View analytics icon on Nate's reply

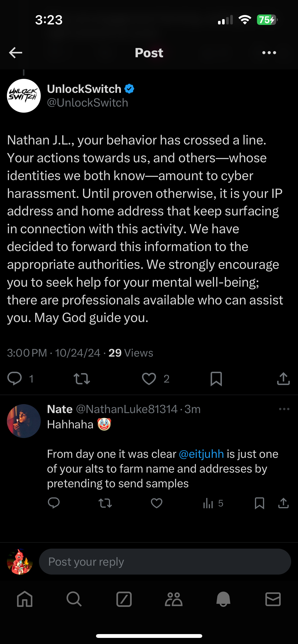click(x=208, y=503)
